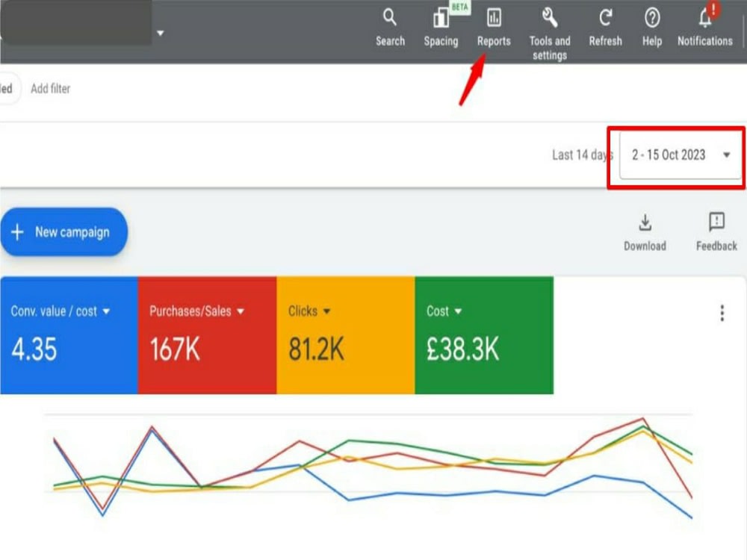
Task: Change the Conv. value / cost metric
Action: 60,311
